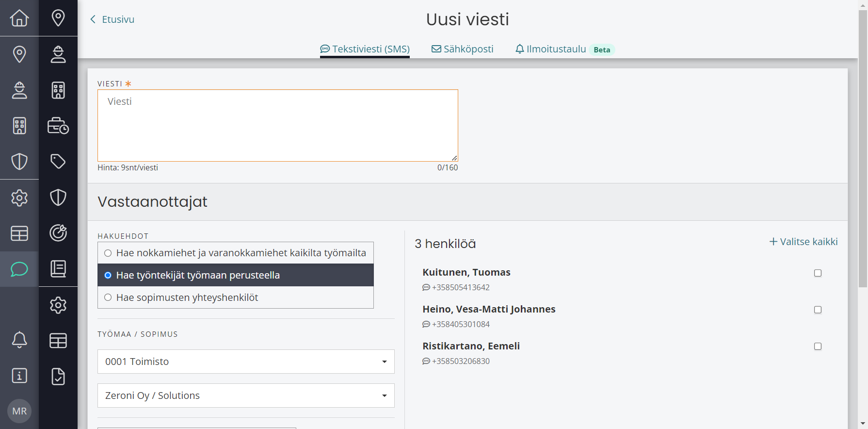The image size is (868, 429).
Task: Open the building icon in the first sidebar column
Action: (x=19, y=126)
